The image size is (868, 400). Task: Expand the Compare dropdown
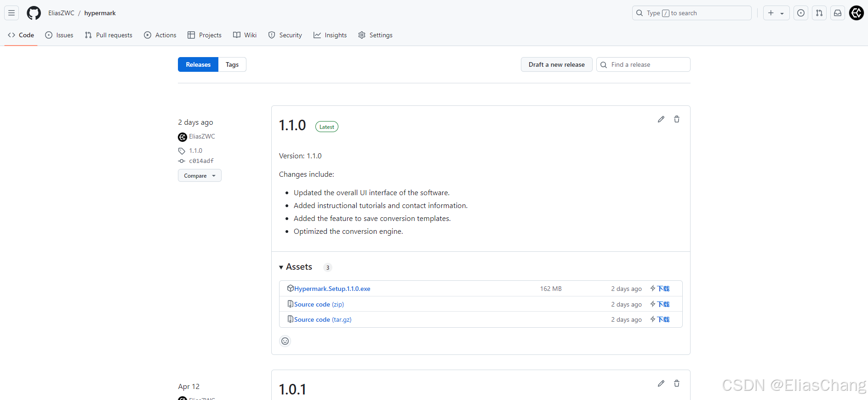tap(200, 175)
